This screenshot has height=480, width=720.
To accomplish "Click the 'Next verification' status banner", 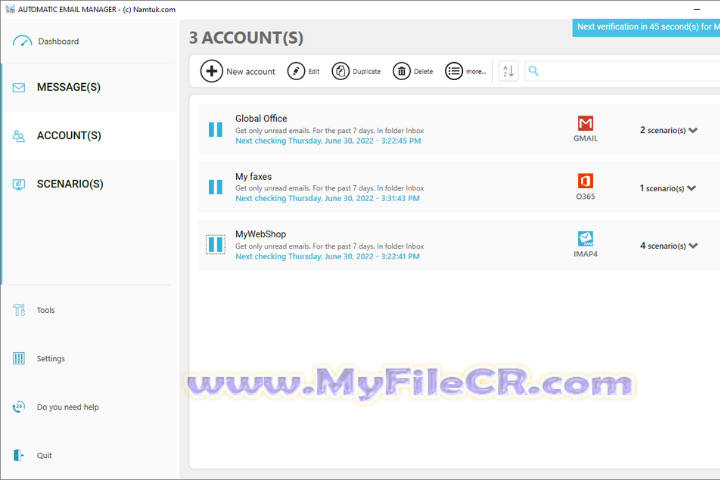I will point(646,28).
